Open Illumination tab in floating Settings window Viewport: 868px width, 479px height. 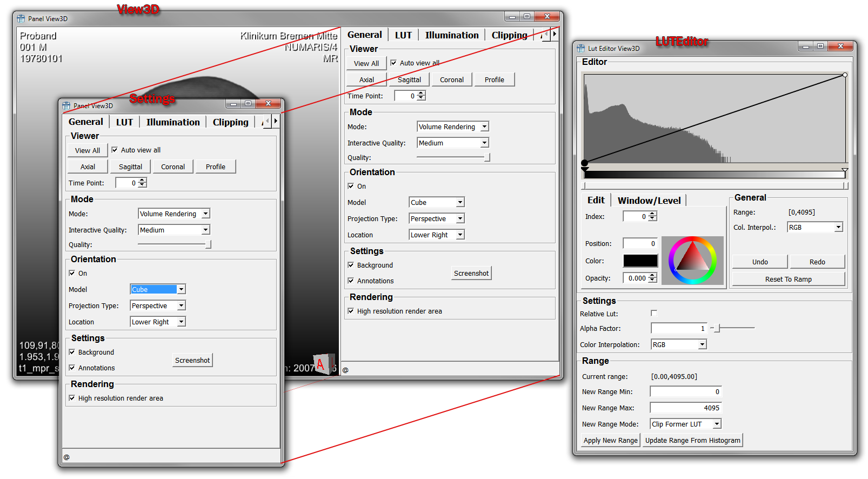(173, 122)
